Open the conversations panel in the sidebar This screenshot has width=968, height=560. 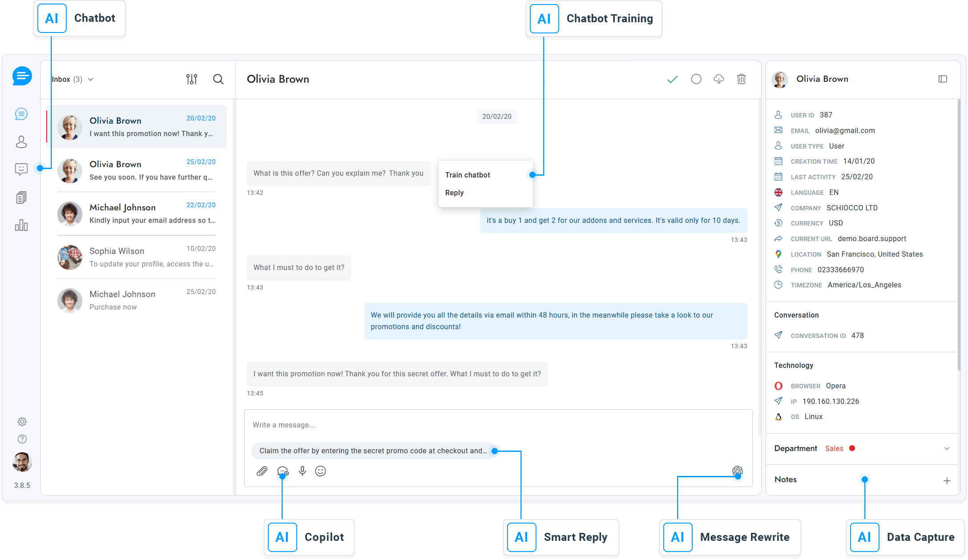pyautogui.click(x=21, y=114)
